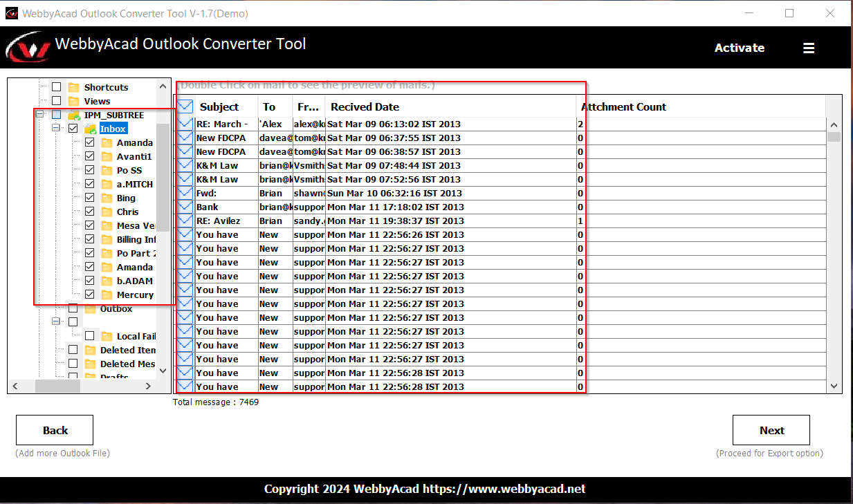Click the Mercury folder icon
The width and height of the screenshot is (853, 504).
point(107,295)
